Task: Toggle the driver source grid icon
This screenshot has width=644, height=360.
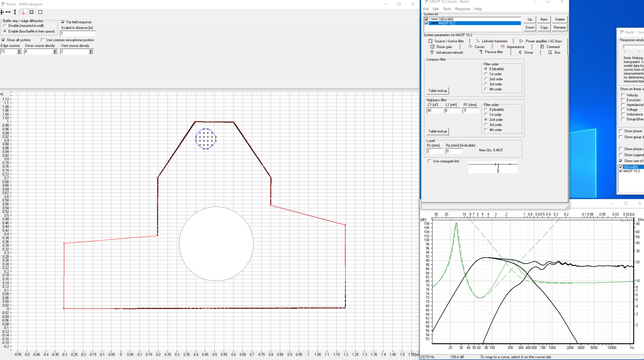Action: click(x=31, y=12)
